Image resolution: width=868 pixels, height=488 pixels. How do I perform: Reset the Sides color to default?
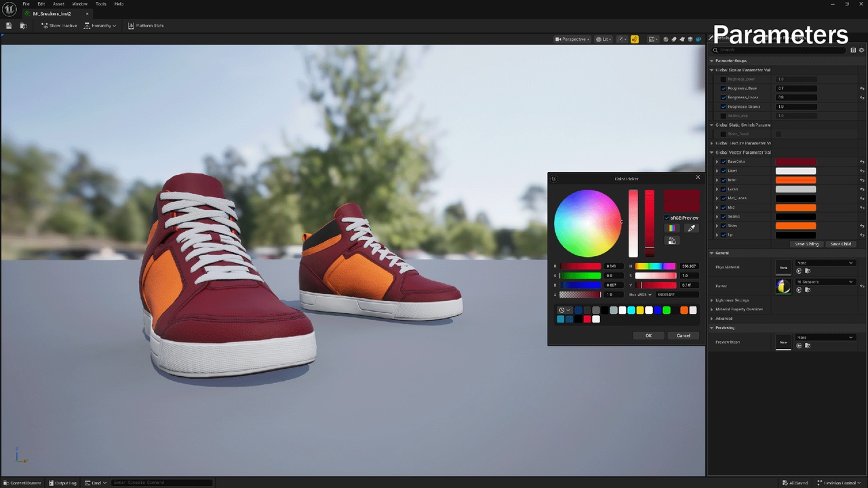tap(862, 226)
